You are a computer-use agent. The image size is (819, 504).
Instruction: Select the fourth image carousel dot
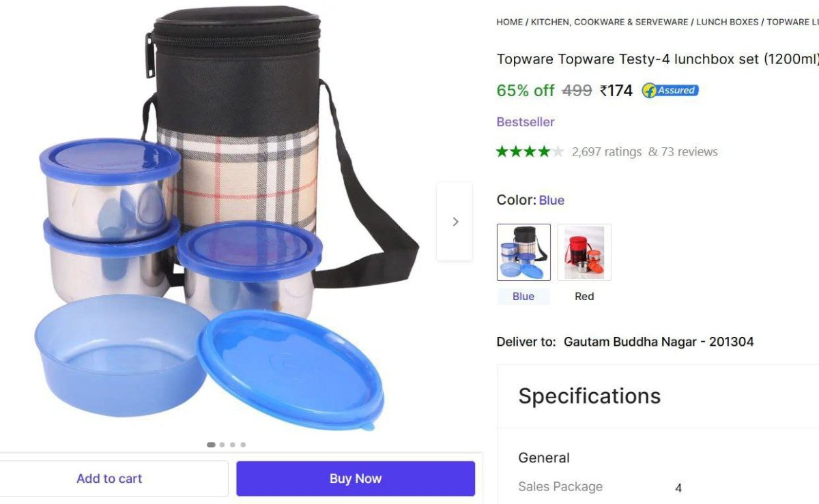coord(243,445)
